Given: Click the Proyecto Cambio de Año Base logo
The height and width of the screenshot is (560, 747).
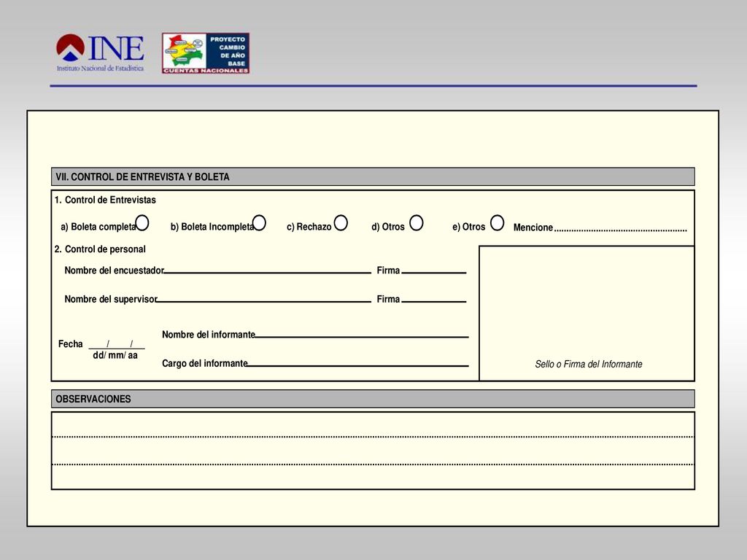Looking at the screenshot, I should 206,52.
